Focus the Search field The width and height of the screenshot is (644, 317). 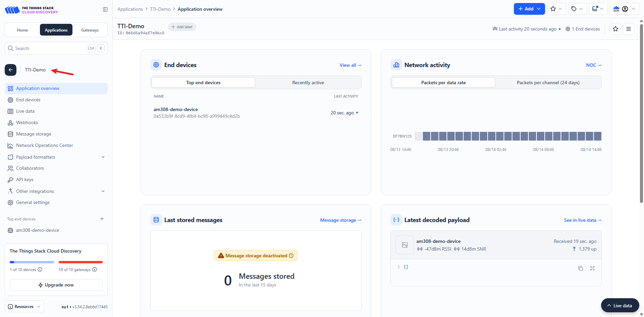tap(56, 48)
